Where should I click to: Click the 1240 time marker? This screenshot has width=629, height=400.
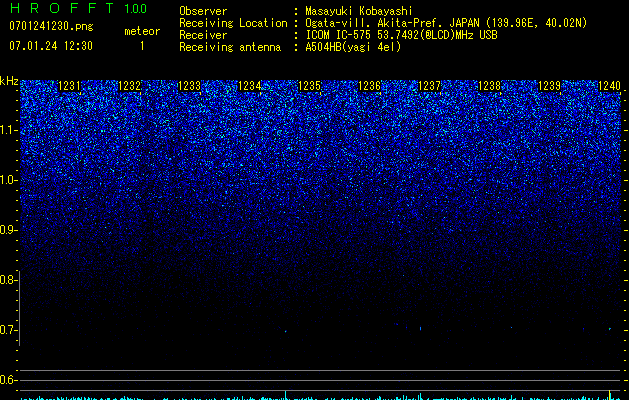pyautogui.click(x=610, y=86)
